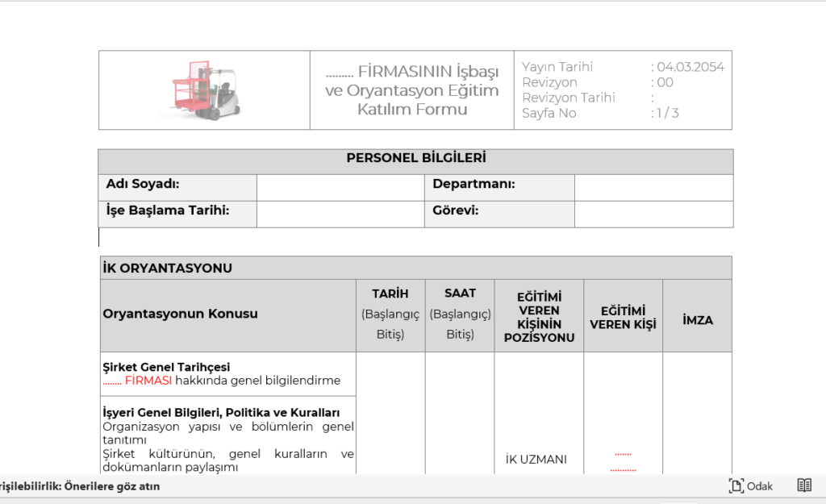Open Read Mode book icon

(804, 485)
